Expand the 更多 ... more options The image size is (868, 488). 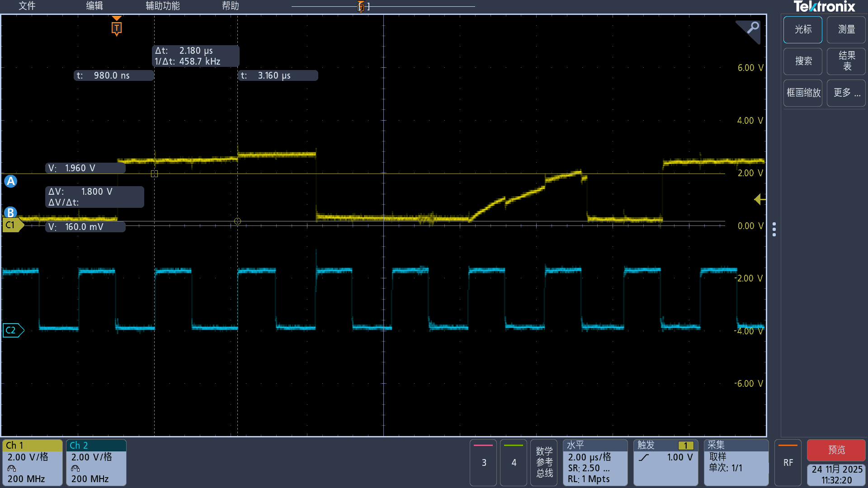(846, 93)
